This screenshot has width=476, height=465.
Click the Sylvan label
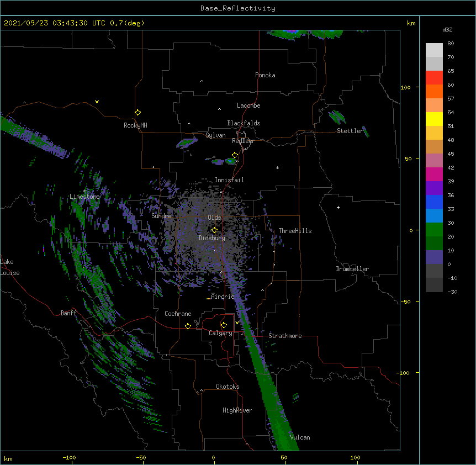tap(215, 135)
